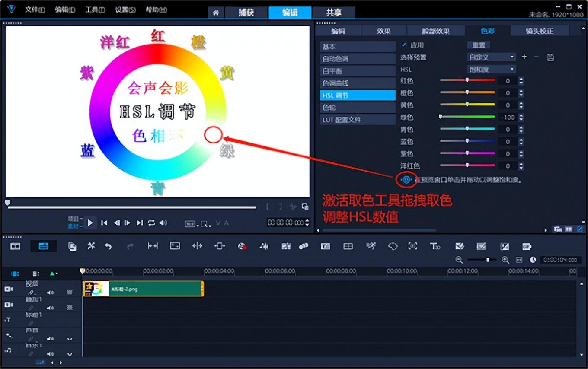
Task: Click the scissors split clip icon
Action: point(293,207)
